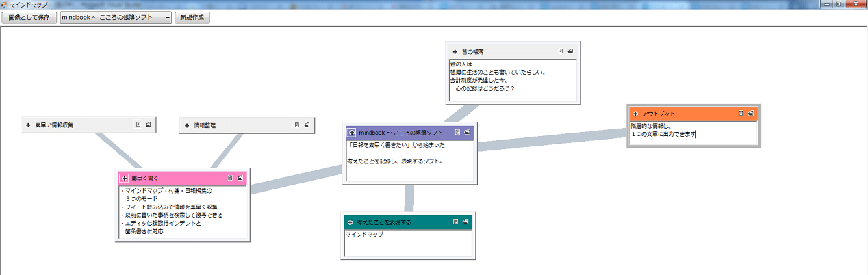Toggle the small square icon on the 考えたことを表現する node
This screenshot has width=868, height=275.
(x=455, y=222)
